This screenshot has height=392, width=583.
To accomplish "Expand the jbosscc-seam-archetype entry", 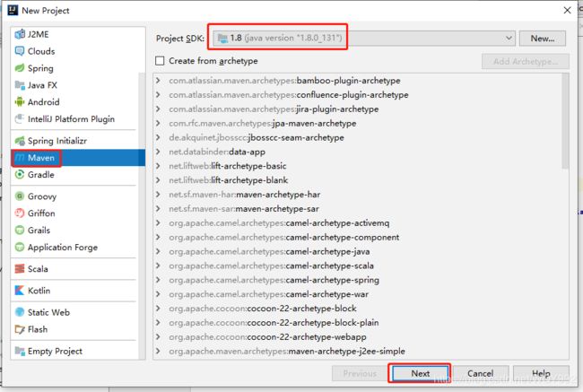I will click(158, 137).
